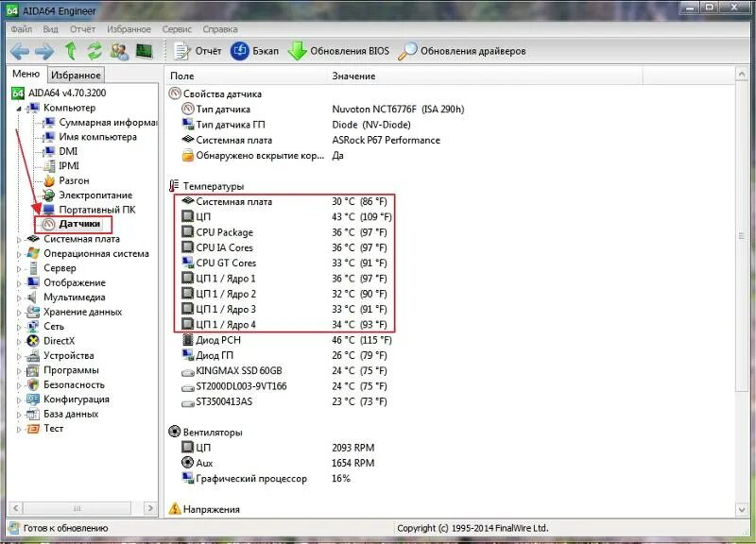Click the Безопасность shield icon

[33, 385]
